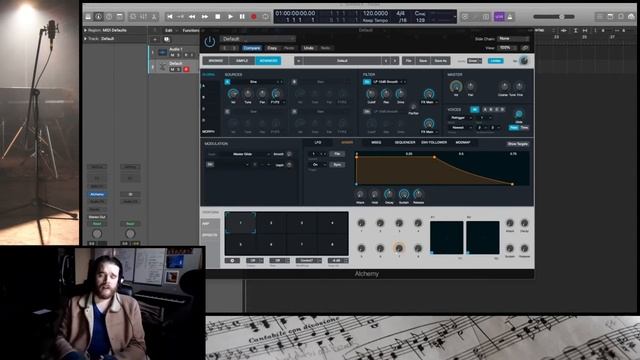This screenshot has width=640, height=360.
Task: Click the link icon next to View
Action: click(x=525, y=48)
